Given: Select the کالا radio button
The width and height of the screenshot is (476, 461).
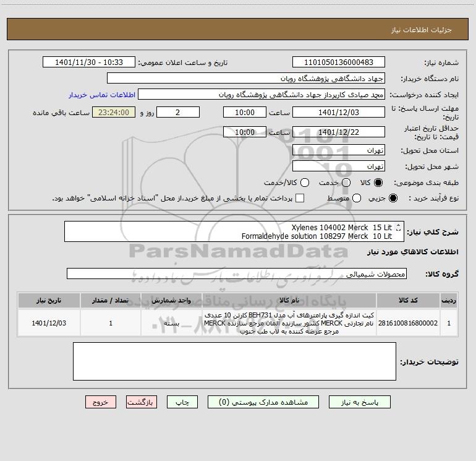Looking at the screenshot, I should [x=378, y=183].
